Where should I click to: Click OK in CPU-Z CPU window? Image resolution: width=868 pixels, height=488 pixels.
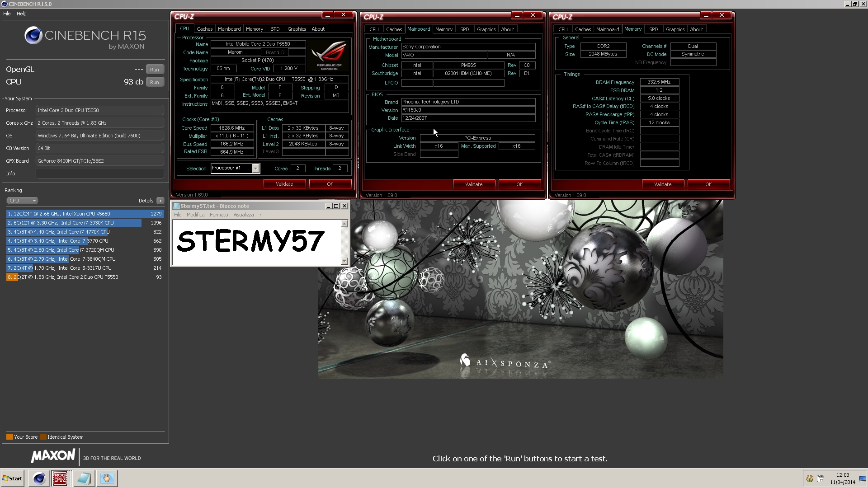(x=330, y=184)
